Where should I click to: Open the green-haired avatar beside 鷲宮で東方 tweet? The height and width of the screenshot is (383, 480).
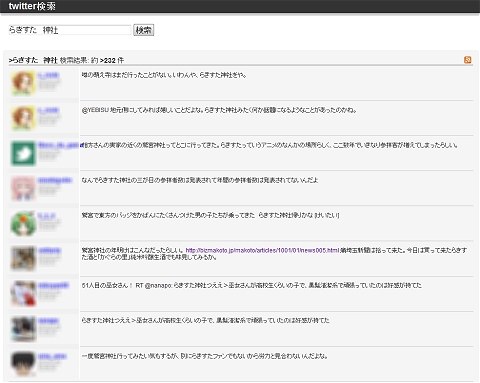click(23, 223)
